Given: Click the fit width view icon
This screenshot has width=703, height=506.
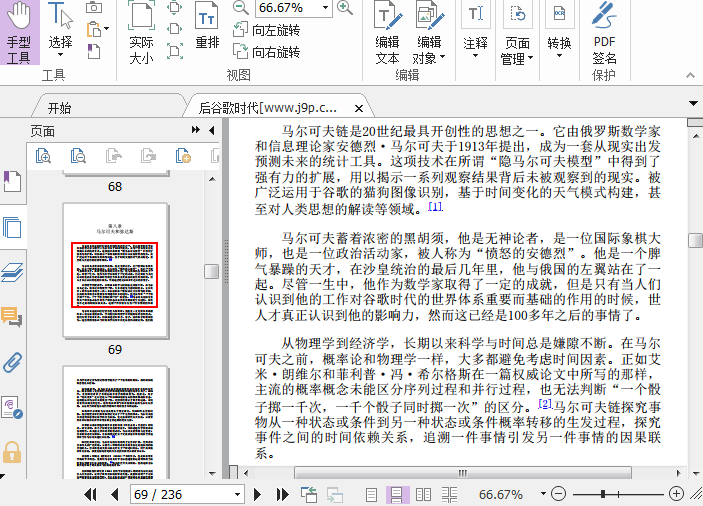Looking at the screenshot, I should click(x=174, y=29).
